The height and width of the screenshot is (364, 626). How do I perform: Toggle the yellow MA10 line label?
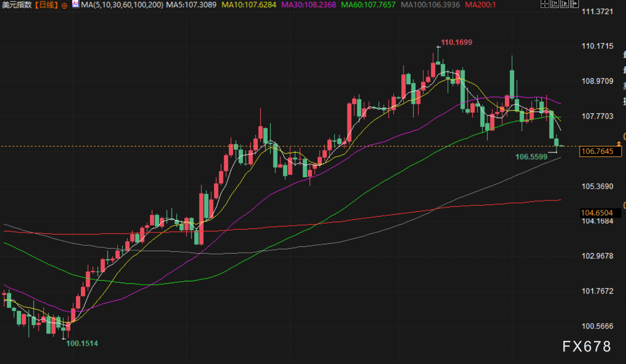[x=249, y=5]
